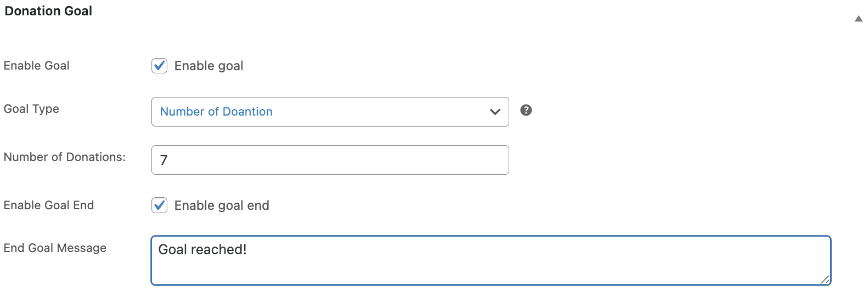Click the "Number of Donations:" field label
Image resolution: width=868 pixels, height=298 pixels.
click(65, 157)
